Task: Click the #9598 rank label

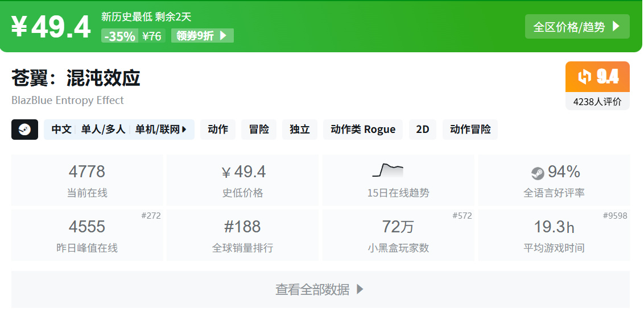Action: click(x=615, y=216)
